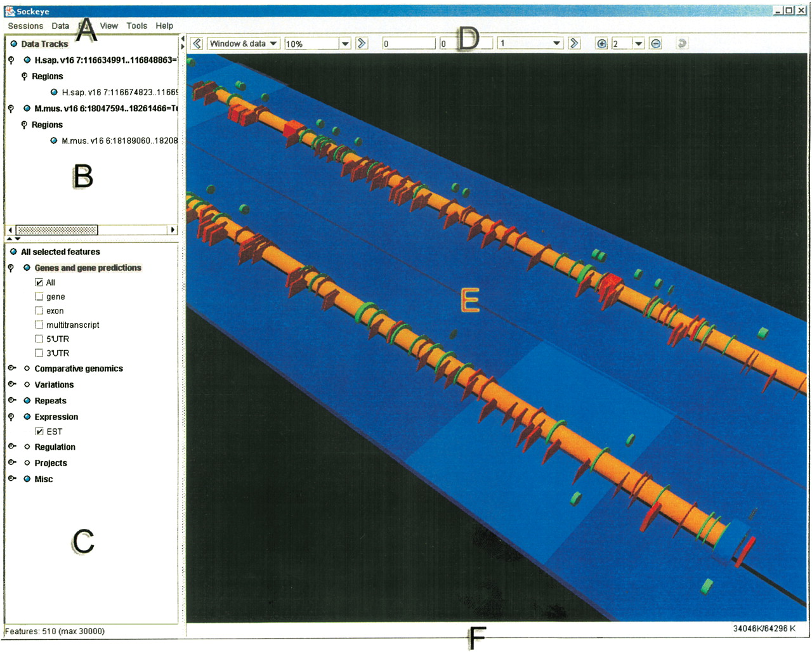812x652 pixels.
Task: Click the arrow icon right of the 1 dropdown
Action: (574, 44)
